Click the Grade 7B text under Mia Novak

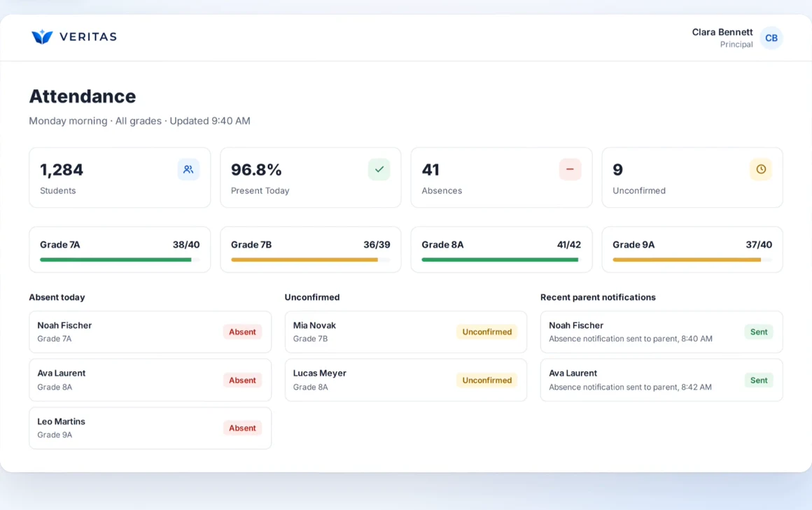310,339
